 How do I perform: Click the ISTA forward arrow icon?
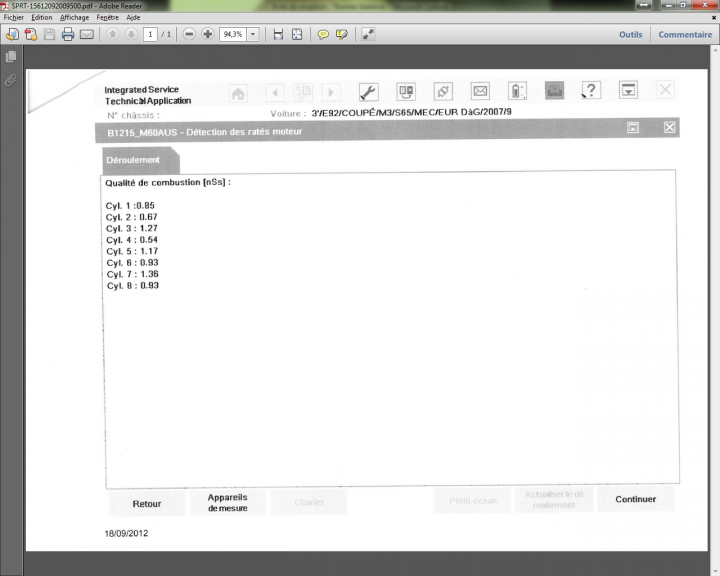click(x=331, y=92)
